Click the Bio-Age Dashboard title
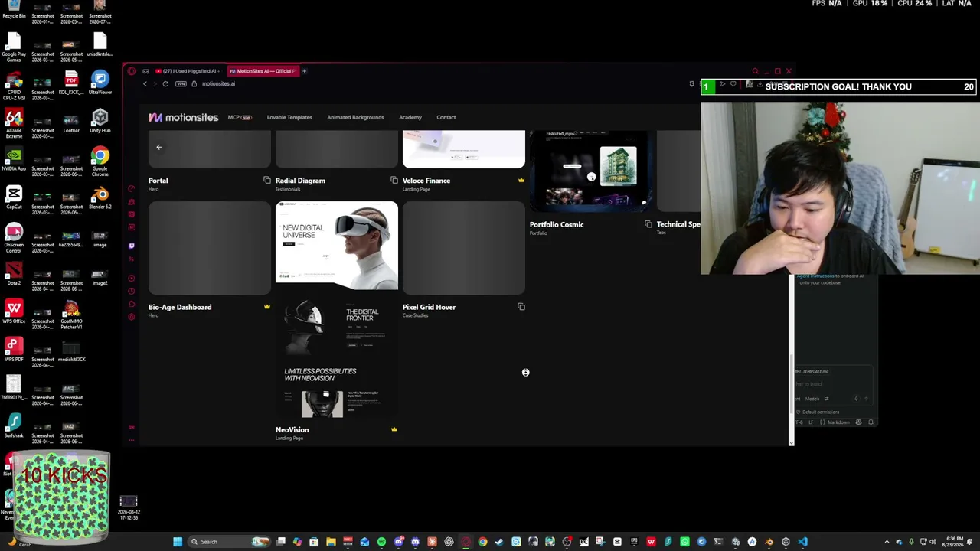 [x=180, y=307]
